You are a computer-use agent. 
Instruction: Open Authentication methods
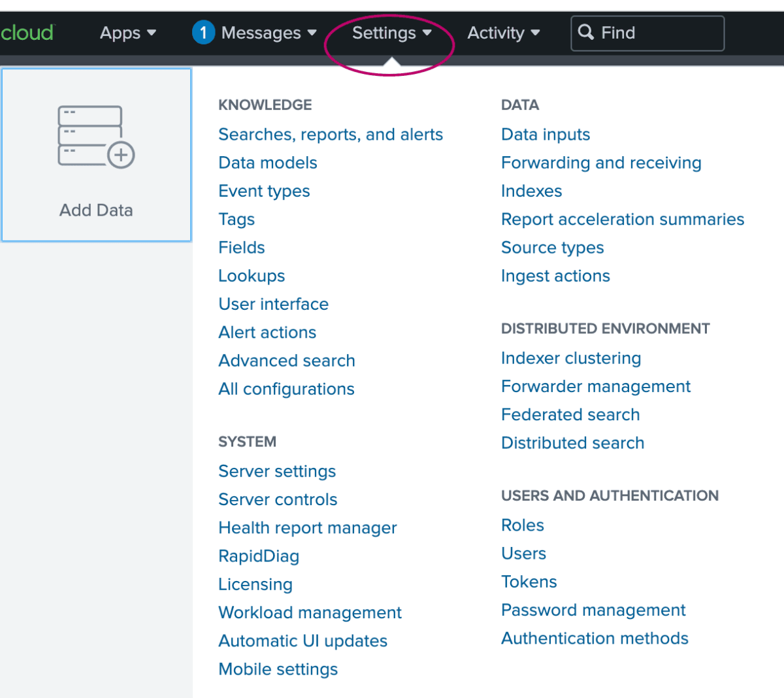tap(595, 638)
